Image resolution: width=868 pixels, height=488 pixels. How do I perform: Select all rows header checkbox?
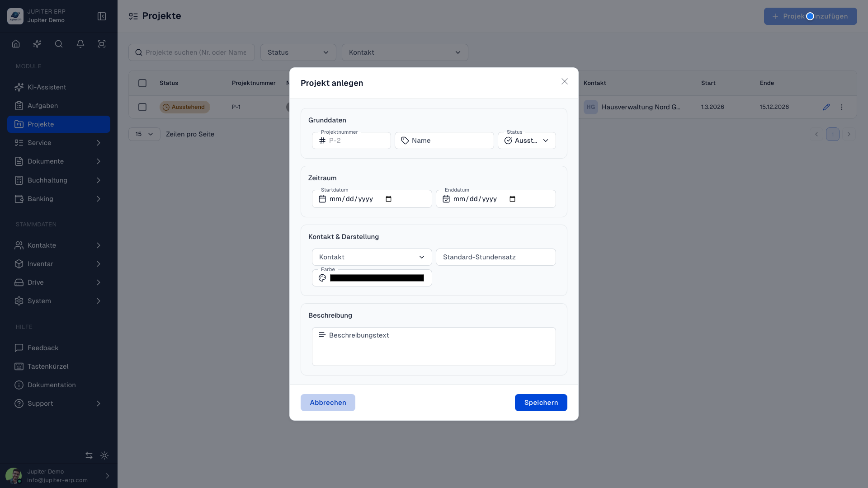(x=142, y=83)
